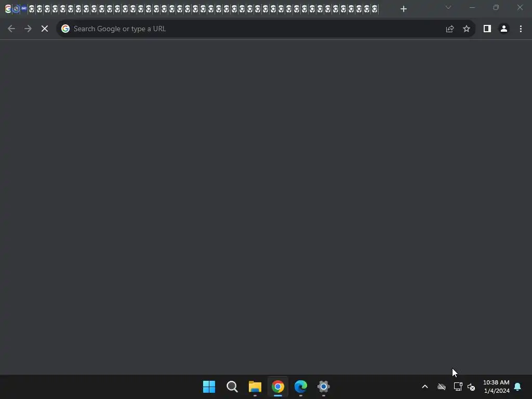
Task: Open the Chrome profile avatar menu
Action: tap(504, 29)
